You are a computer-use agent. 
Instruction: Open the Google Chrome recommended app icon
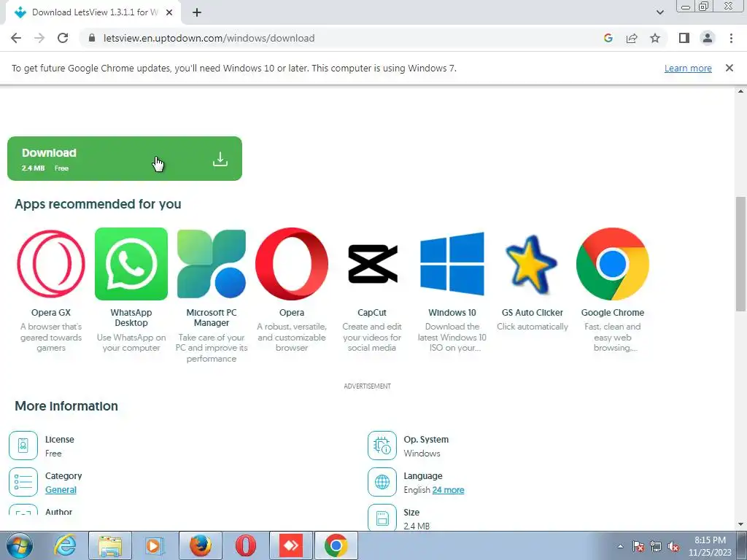click(613, 264)
